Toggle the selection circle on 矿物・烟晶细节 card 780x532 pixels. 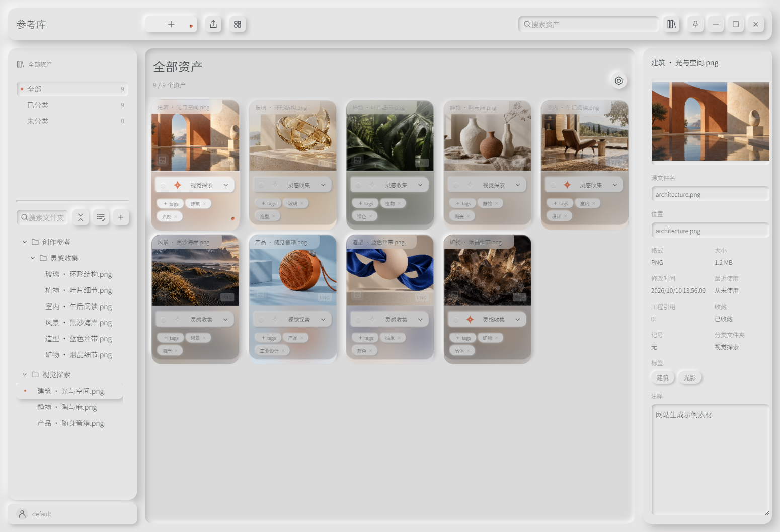pyautogui.click(x=456, y=320)
